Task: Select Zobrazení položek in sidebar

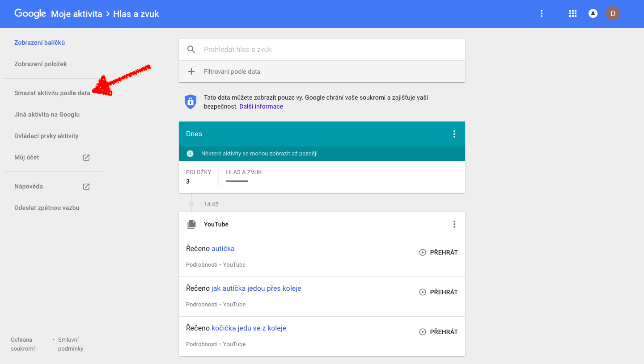Action: click(41, 64)
